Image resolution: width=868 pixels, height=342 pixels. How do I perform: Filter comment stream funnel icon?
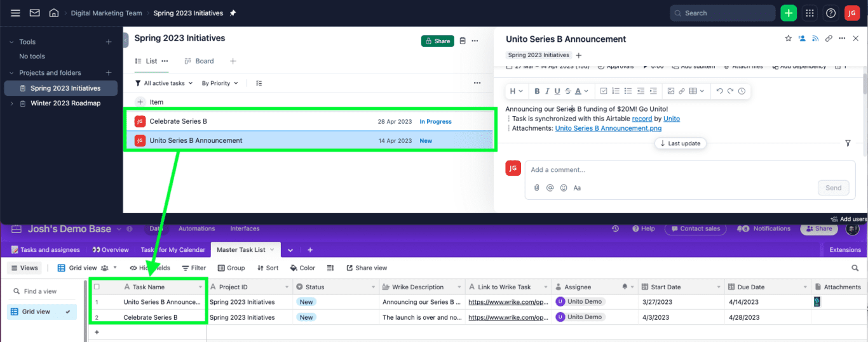point(848,143)
